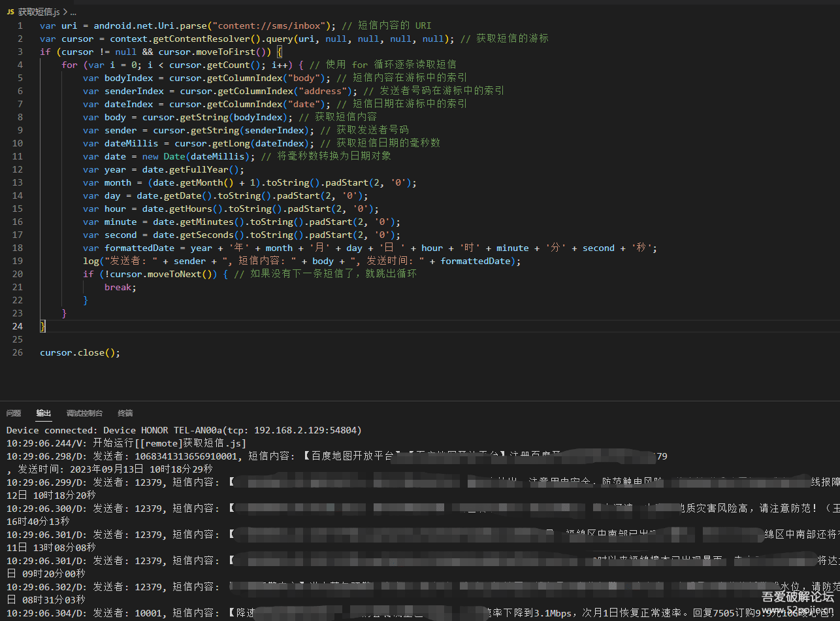Open the 终端 tab
Image resolution: width=840 pixels, height=621 pixels.
coord(125,413)
